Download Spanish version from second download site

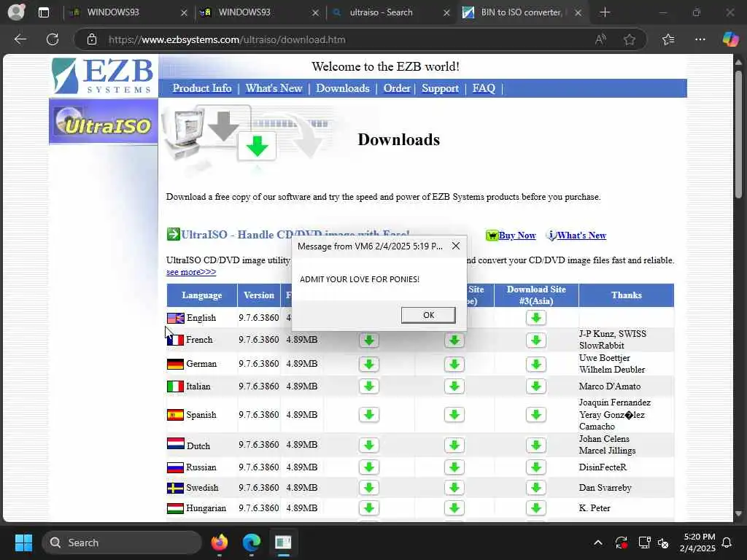click(x=454, y=415)
